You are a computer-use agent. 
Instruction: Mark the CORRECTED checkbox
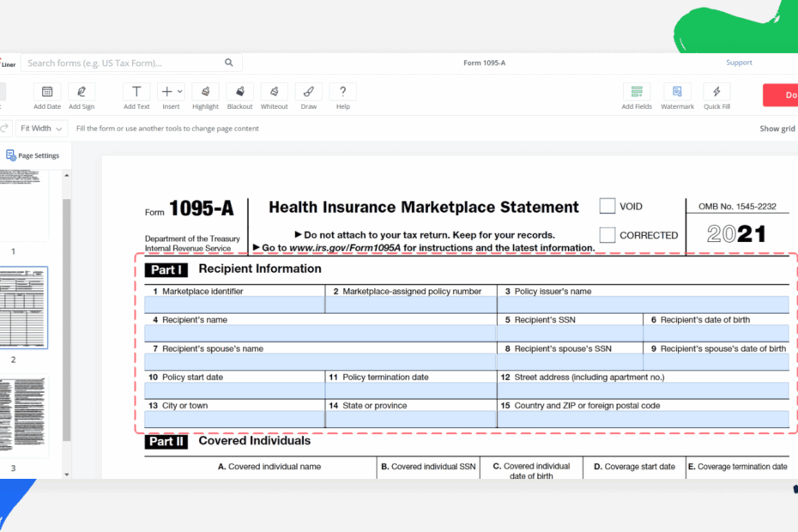[607, 234]
